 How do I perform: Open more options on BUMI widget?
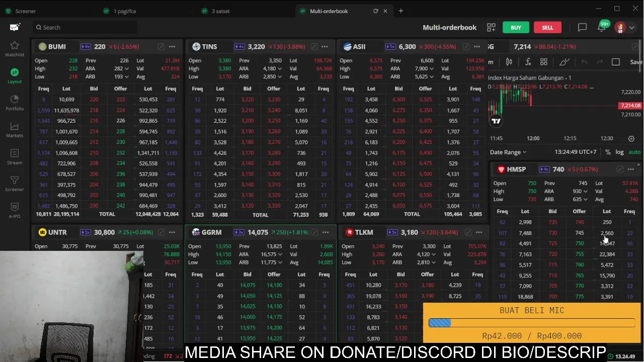tap(172, 47)
